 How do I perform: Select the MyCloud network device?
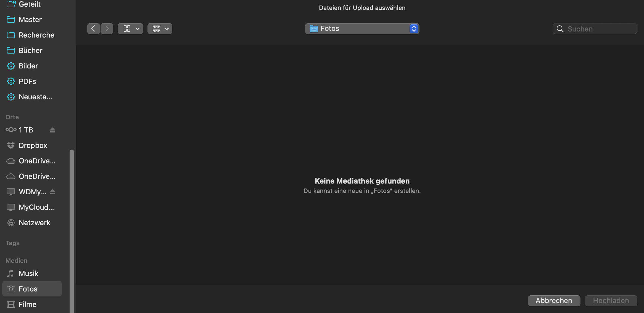(36, 207)
